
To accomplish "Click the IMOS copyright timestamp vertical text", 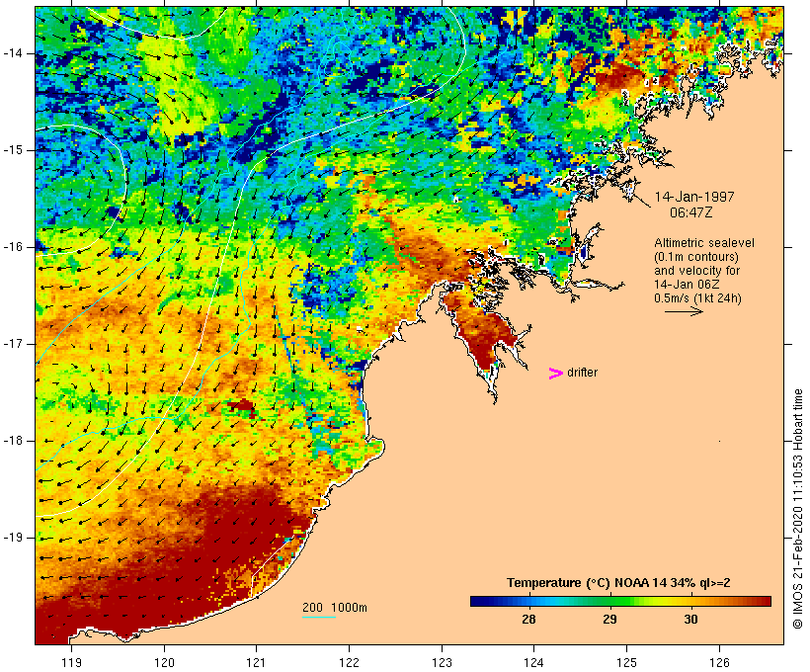I will click(x=797, y=509).
